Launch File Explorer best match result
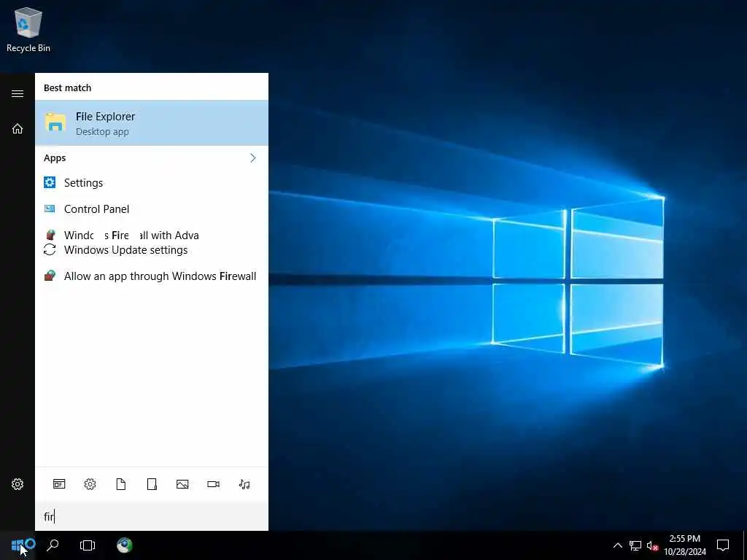The width and height of the screenshot is (747, 560). [x=152, y=122]
